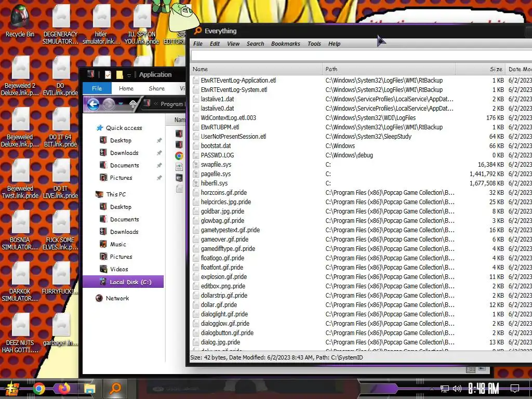Click the Chrome icon in the Explorer file list

tap(179, 156)
